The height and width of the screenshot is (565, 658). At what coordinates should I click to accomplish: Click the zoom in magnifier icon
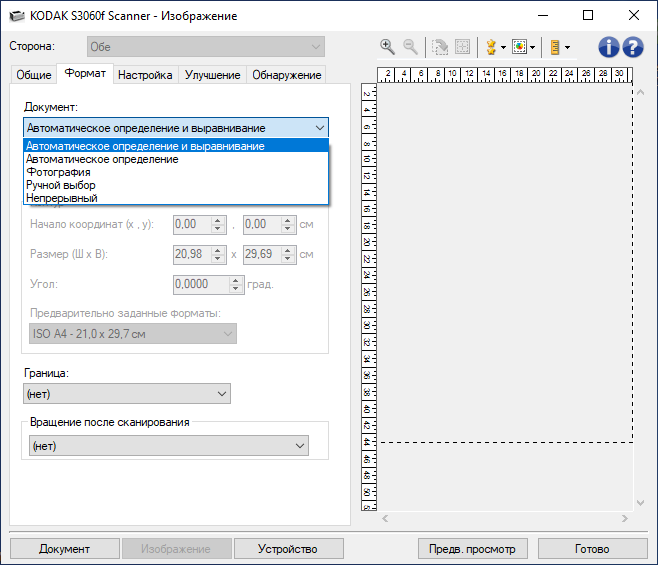[387, 47]
